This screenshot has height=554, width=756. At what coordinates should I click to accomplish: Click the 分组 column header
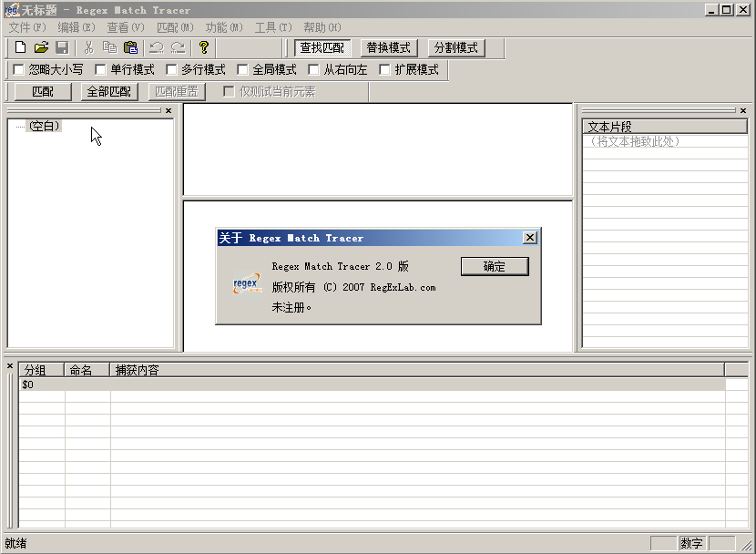point(42,370)
